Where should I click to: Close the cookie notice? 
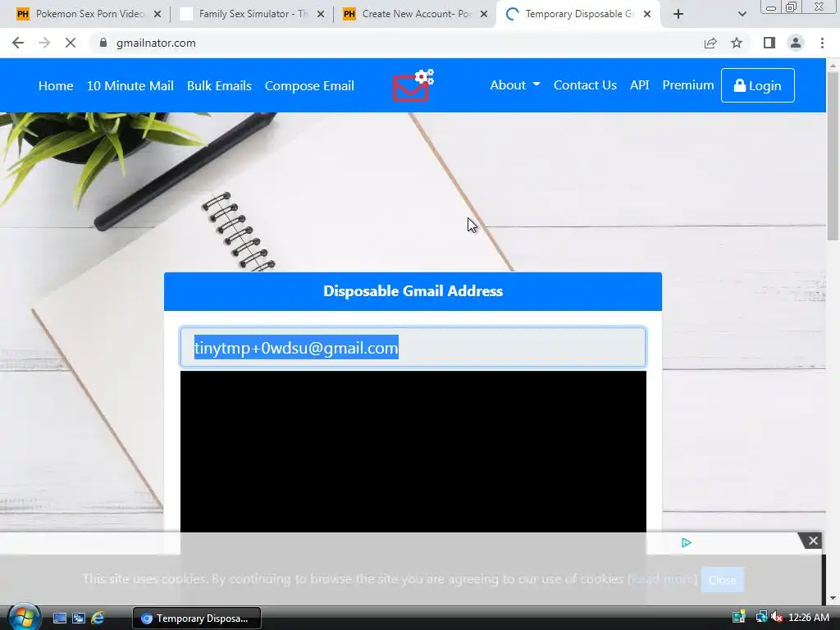(x=722, y=580)
